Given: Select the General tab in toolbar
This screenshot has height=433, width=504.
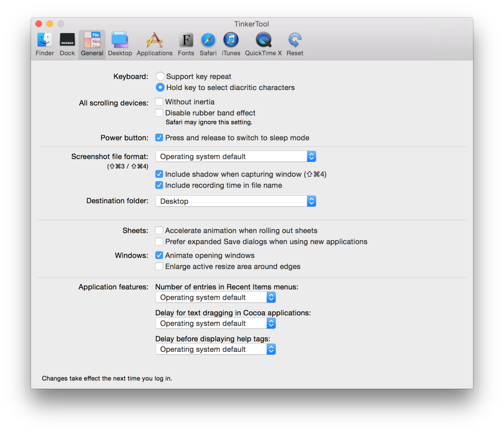Looking at the screenshot, I should [x=92, y=44].
